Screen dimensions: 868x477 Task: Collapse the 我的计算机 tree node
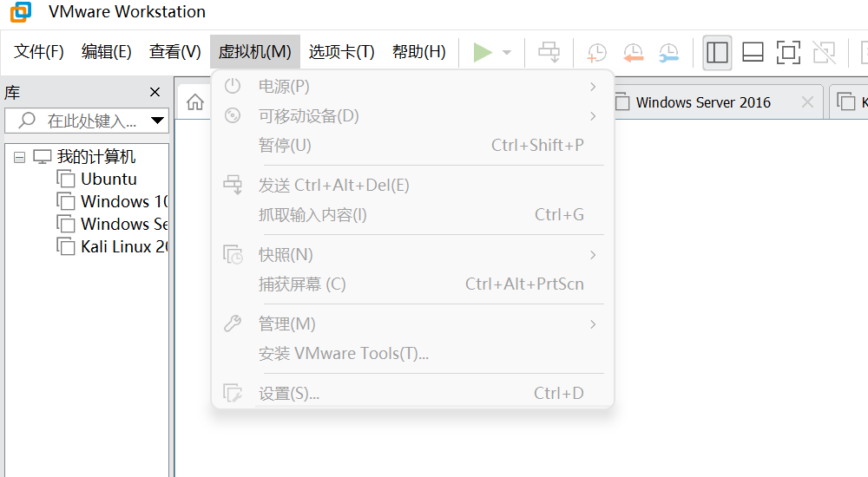pos(20,157)
